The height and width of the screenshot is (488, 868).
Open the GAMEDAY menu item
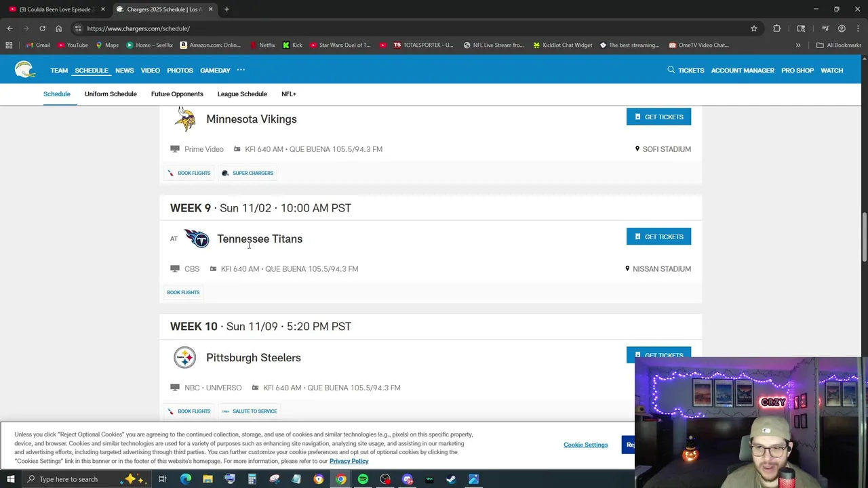pyautogui.click(x=215, y=70)
